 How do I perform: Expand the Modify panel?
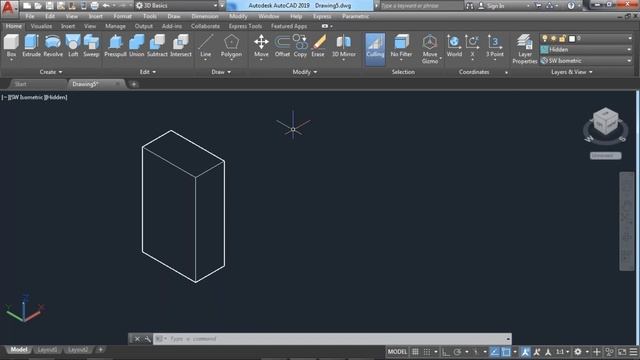304,72
